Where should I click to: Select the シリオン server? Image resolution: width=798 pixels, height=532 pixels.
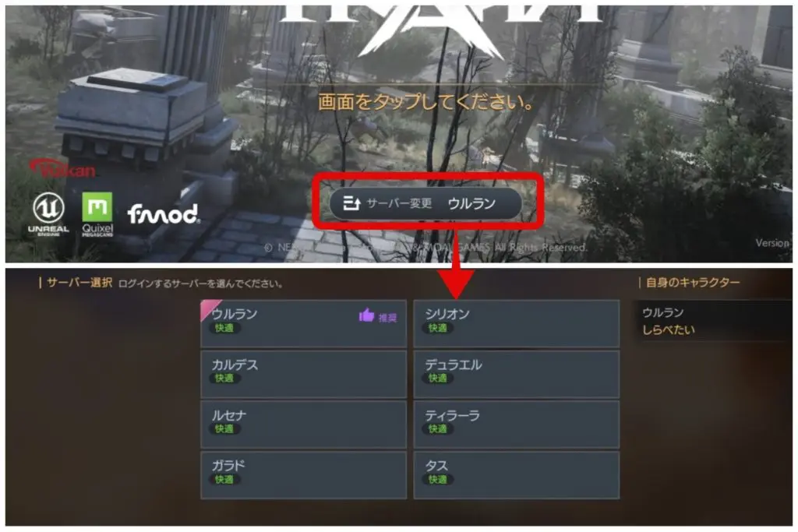click(x=517, y=323)
